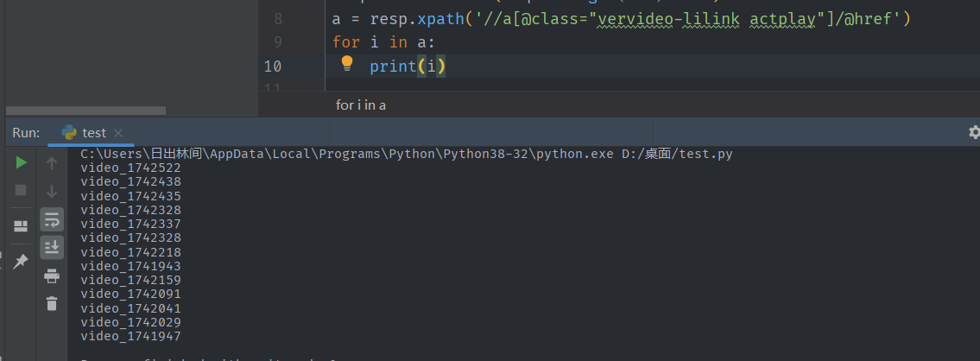Clear console with the trash icon

(52, 303)
